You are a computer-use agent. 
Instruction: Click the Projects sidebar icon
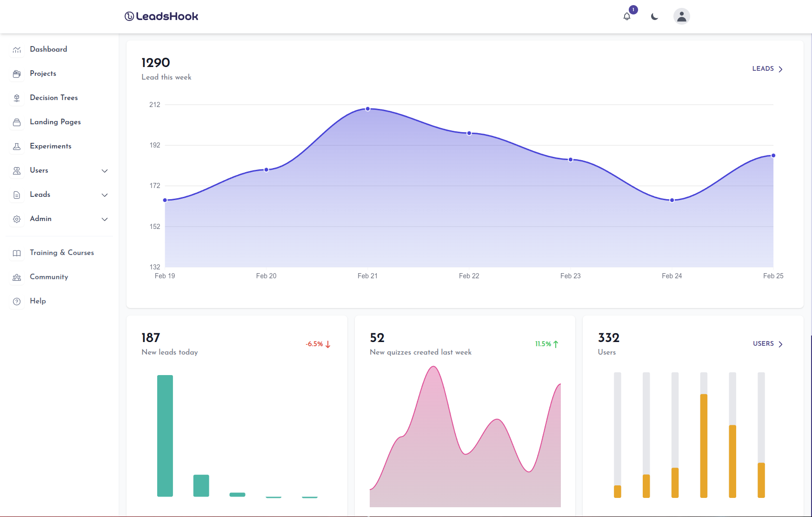pyautogui.click(x=17, y=74)
